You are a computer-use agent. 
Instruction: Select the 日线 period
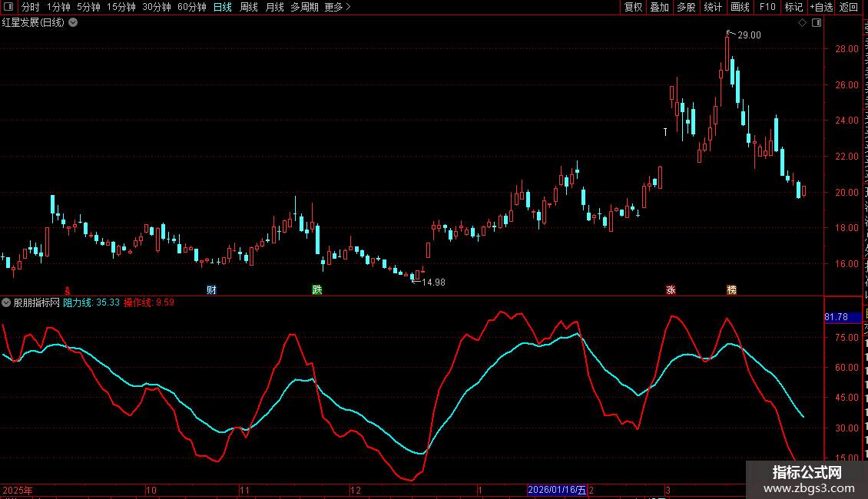pyautogui.click(x=223, y=7)
